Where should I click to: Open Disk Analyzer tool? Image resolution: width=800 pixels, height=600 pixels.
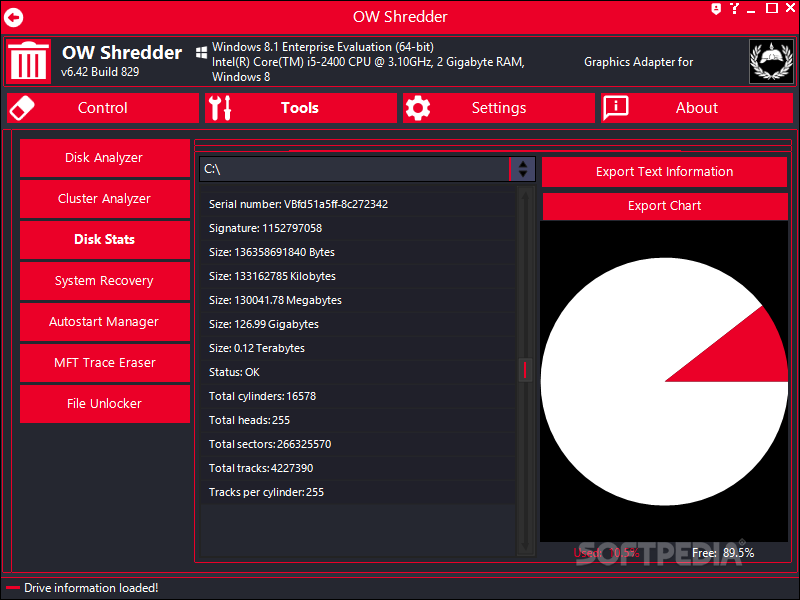105,158
